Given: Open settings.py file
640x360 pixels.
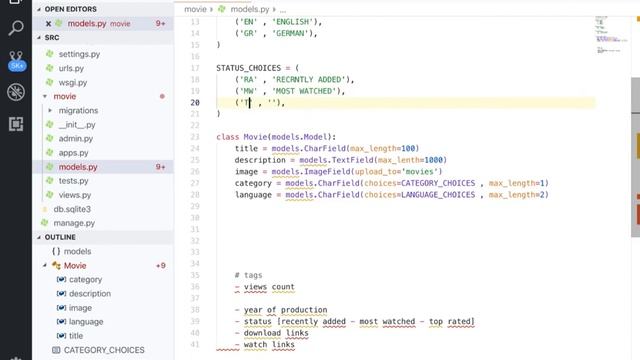Looking at the screenshot, I should tap(79, 54).
